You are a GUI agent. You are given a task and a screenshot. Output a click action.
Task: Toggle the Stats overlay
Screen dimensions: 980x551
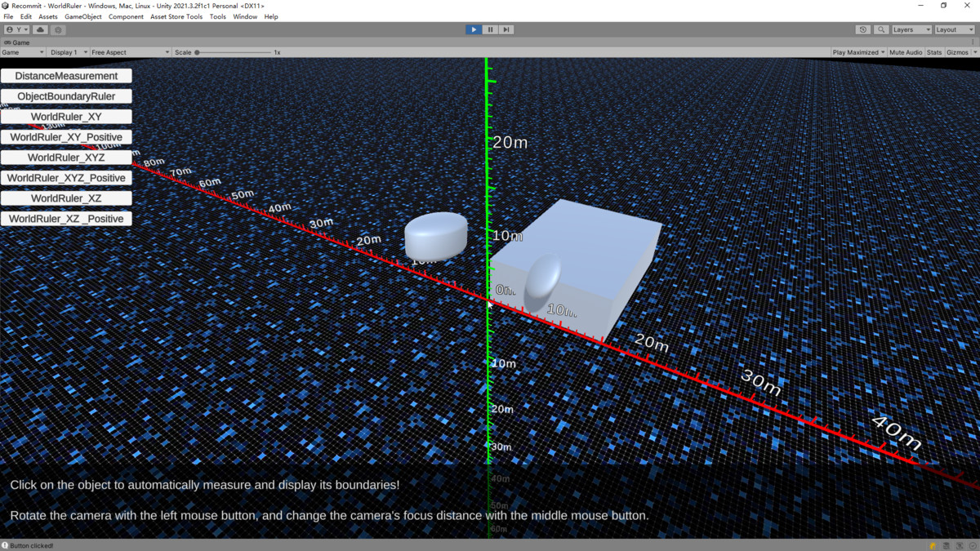pos(934,52)
